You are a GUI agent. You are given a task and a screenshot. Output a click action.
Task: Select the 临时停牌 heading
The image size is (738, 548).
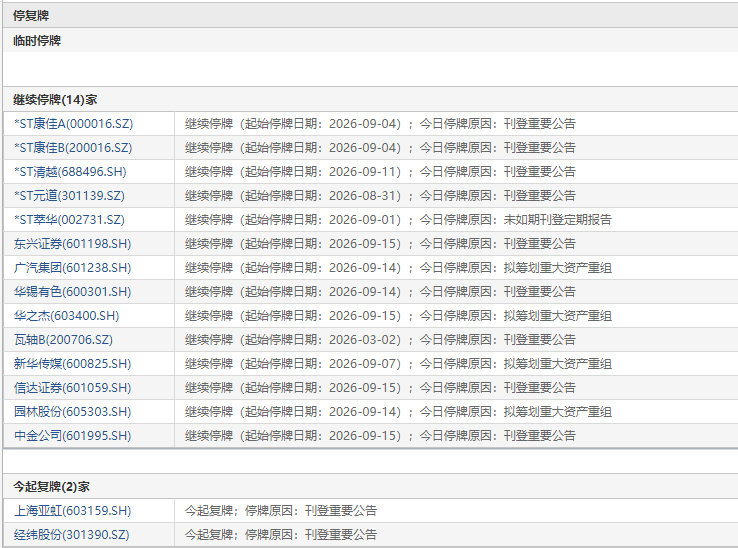pyautogui.click(x=37, y=40)
